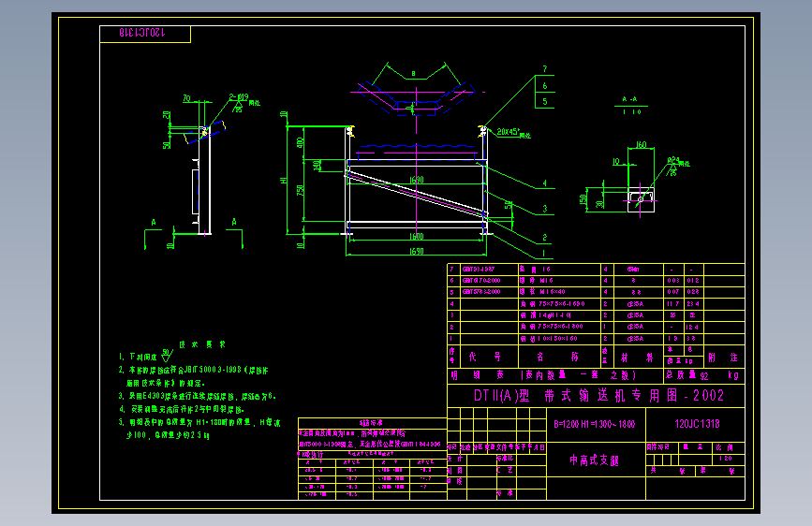Select the 160 dimension on section A-A
The image size is (812, 526).
642,145
